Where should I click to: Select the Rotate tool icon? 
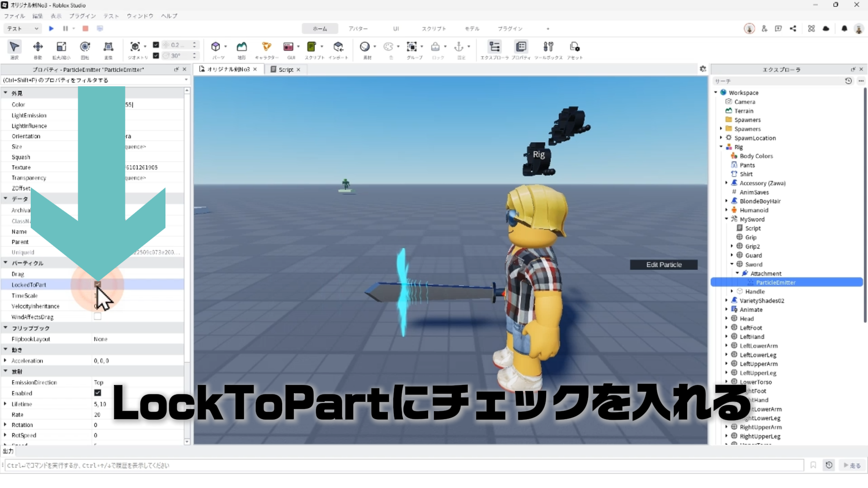pos(85,47)
